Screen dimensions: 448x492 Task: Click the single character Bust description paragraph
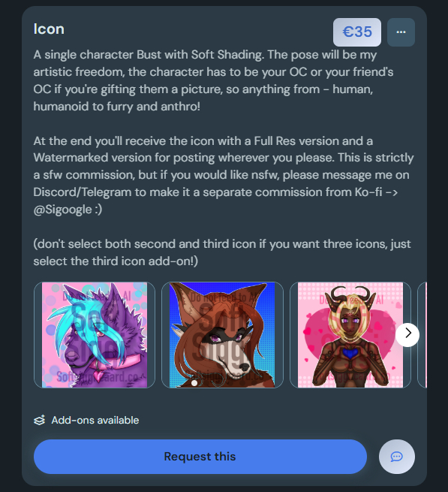(213, 80)
